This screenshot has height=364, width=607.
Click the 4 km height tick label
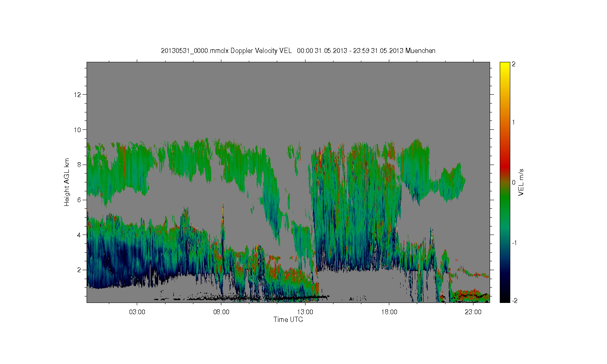coord(80,235)
